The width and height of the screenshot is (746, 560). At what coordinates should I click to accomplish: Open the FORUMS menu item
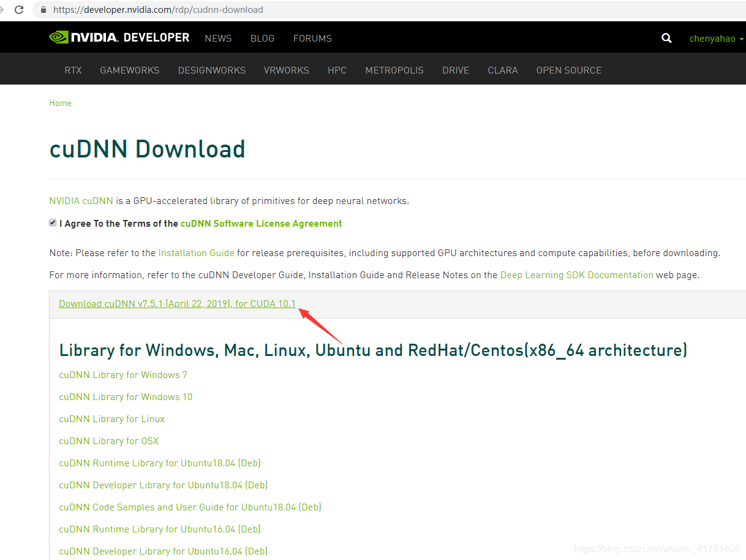pos(312,38)
